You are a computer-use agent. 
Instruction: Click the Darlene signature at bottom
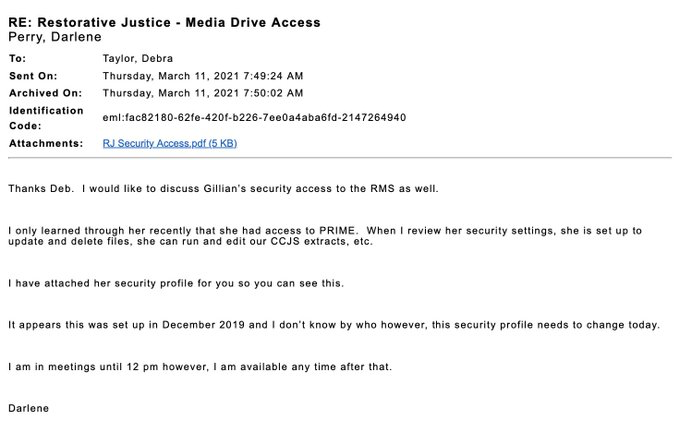click(29, 409)
